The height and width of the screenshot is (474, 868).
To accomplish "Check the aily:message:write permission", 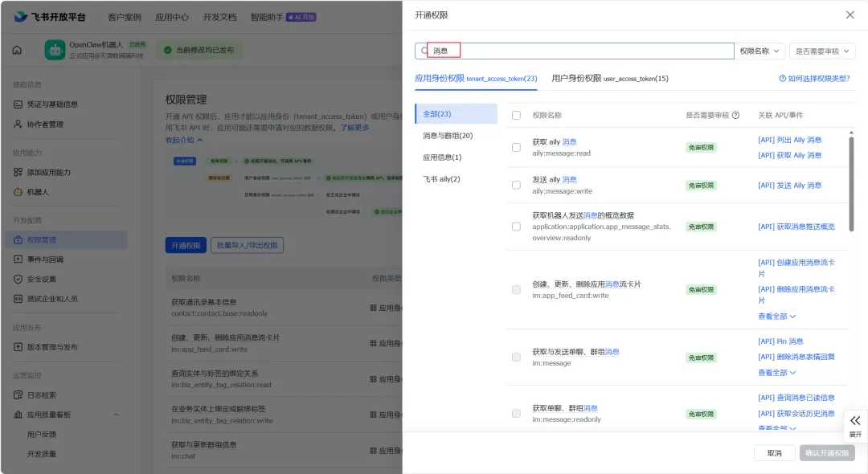I will point(517,185).
